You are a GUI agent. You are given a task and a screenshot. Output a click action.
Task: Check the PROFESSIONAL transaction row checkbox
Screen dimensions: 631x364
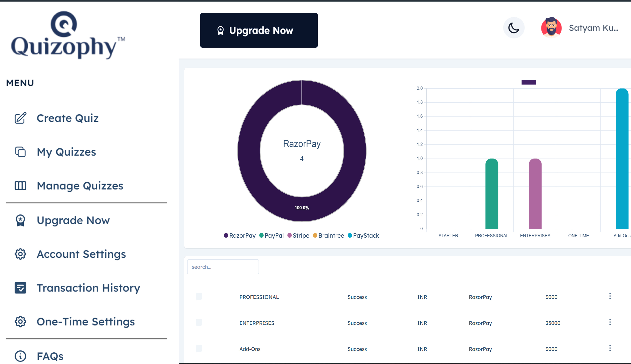pos(199,296)
